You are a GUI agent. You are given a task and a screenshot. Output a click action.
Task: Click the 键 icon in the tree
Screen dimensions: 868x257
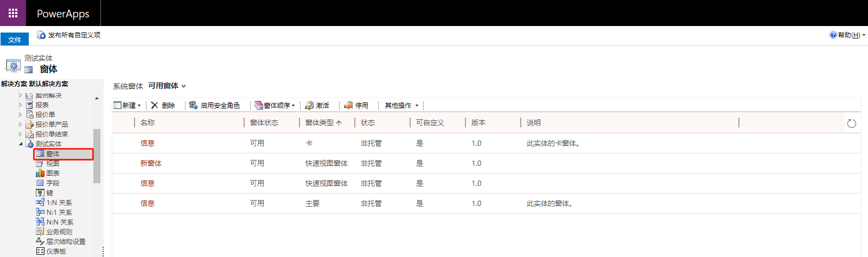click(x=40, y=192)
